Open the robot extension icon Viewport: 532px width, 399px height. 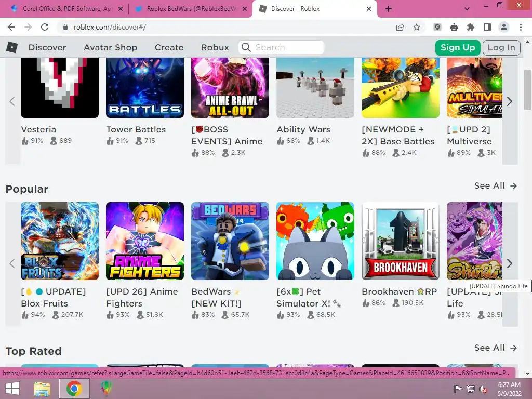click(454, 27)
